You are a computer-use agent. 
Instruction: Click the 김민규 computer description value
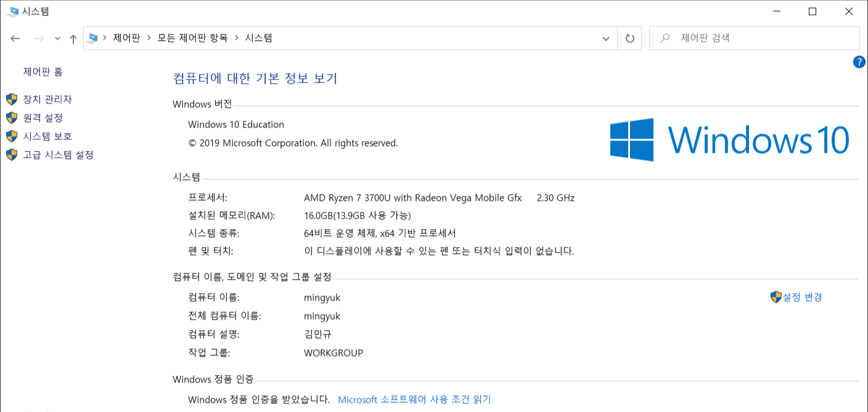point(318,334)
